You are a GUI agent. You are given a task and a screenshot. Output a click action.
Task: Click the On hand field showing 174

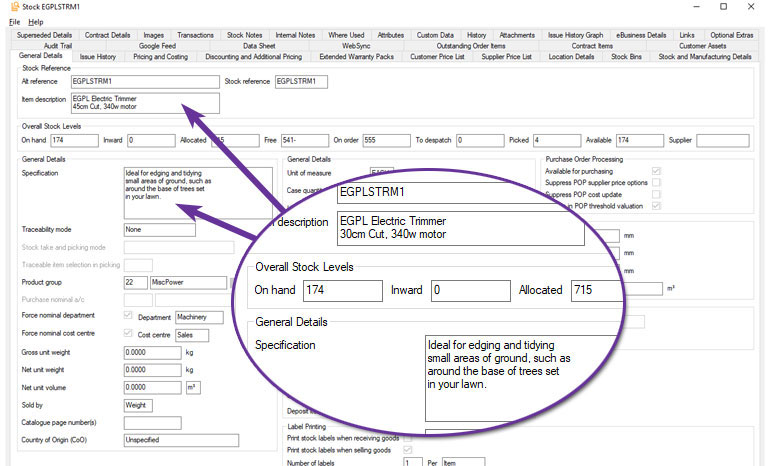pos(75,140)
